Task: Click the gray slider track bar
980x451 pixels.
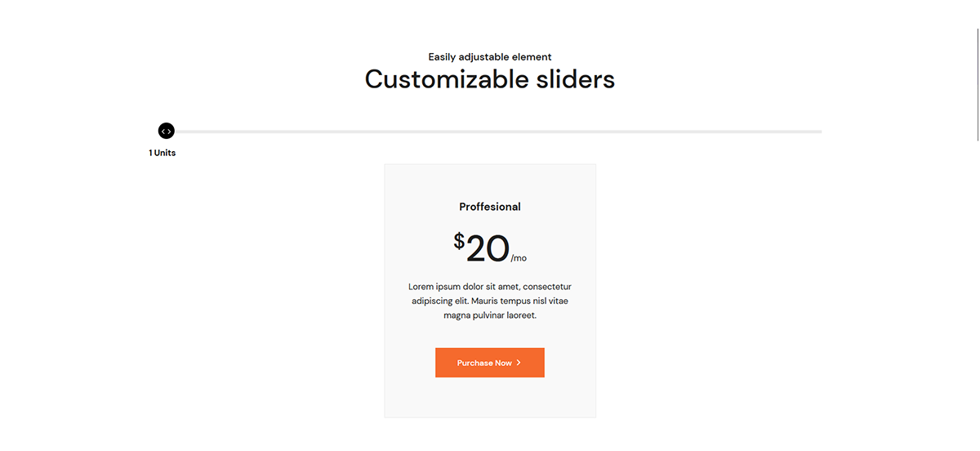Action: coord(490,132)
